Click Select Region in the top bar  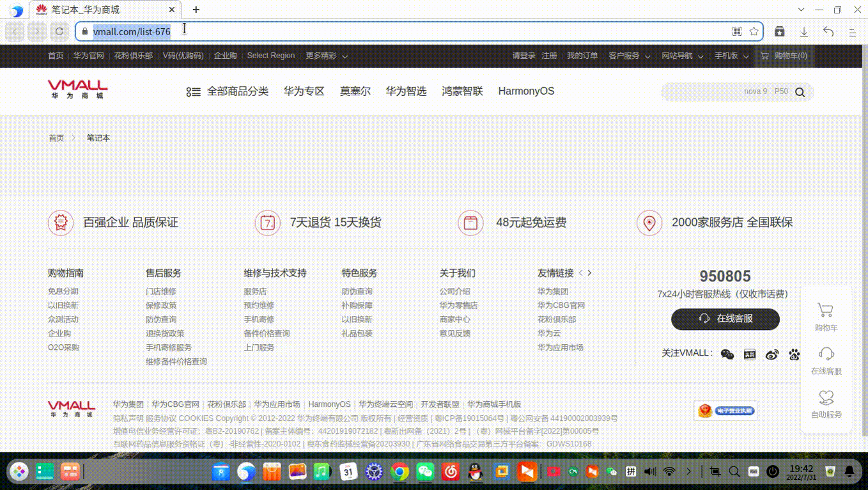coord(271,56)
